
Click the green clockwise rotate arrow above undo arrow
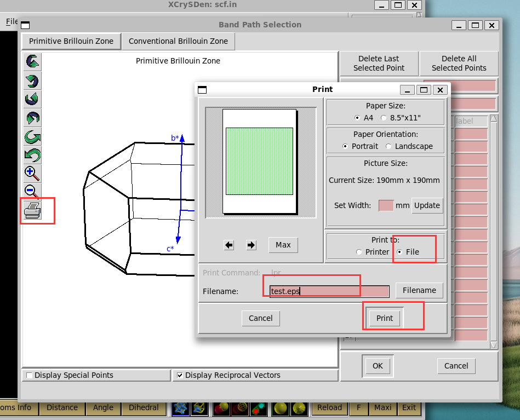(32, 137)
